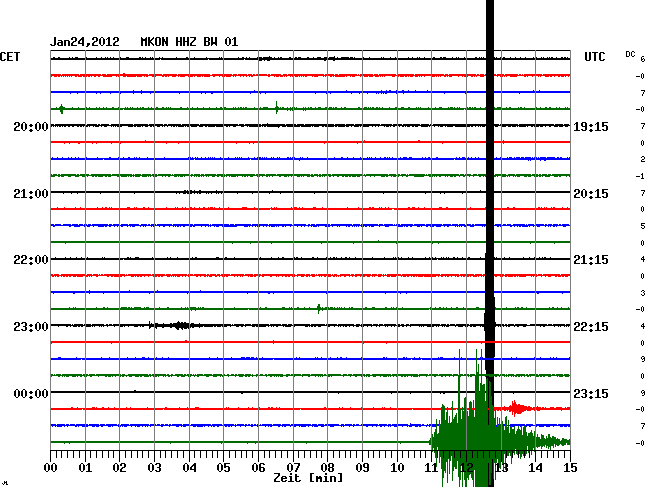Select minute 09 on the time axis
The height and width of the screenshot is (494, 650).
pyautogui.click(x=362, y=468)
